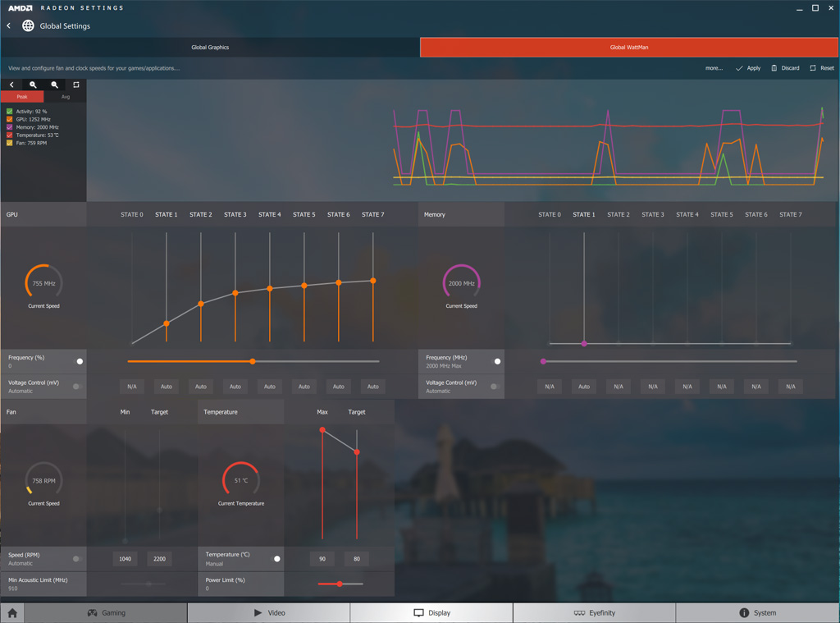The image size is (840, 623).
Task: Toggle the Temperature graph checkbox
Action: tap(10, 135)
